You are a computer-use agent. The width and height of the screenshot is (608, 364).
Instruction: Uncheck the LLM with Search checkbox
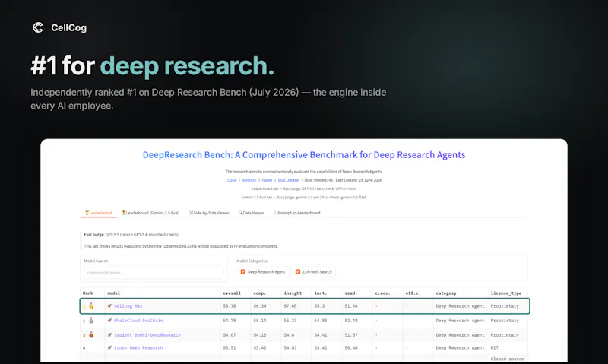pos(298,272)
